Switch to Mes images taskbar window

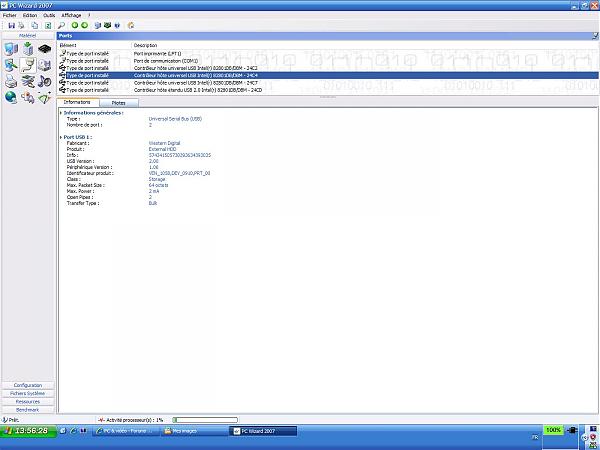click(x=194, y=431)
